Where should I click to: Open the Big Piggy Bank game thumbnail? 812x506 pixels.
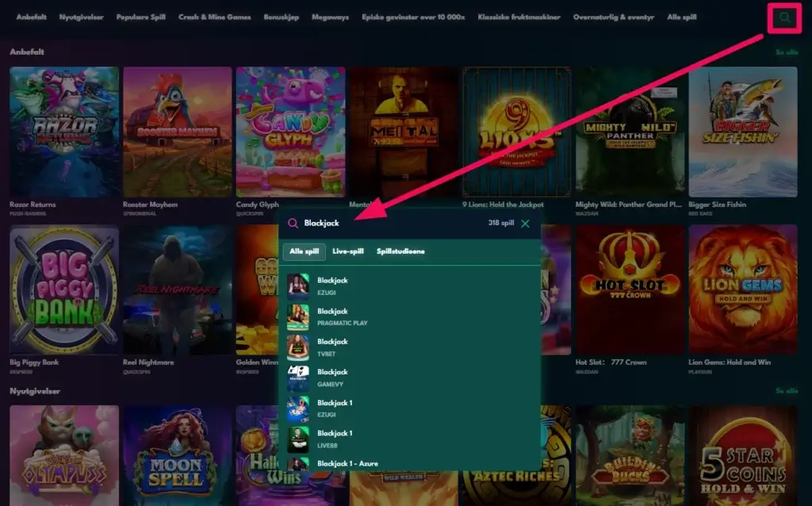tap(64, 289)
